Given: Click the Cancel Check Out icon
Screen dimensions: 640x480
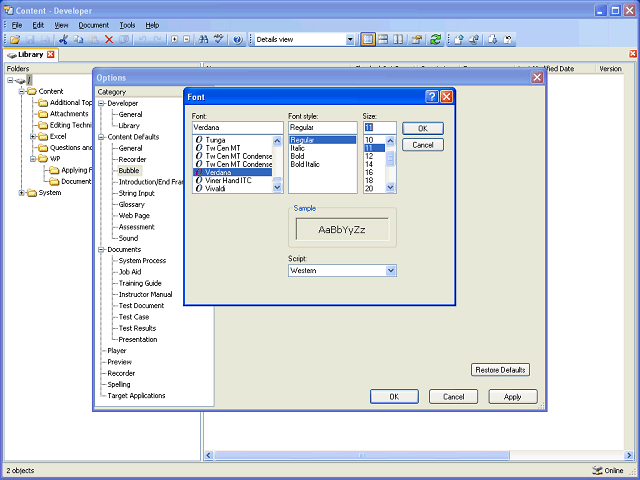Looking at the screenshot, I should pos(508,40).
